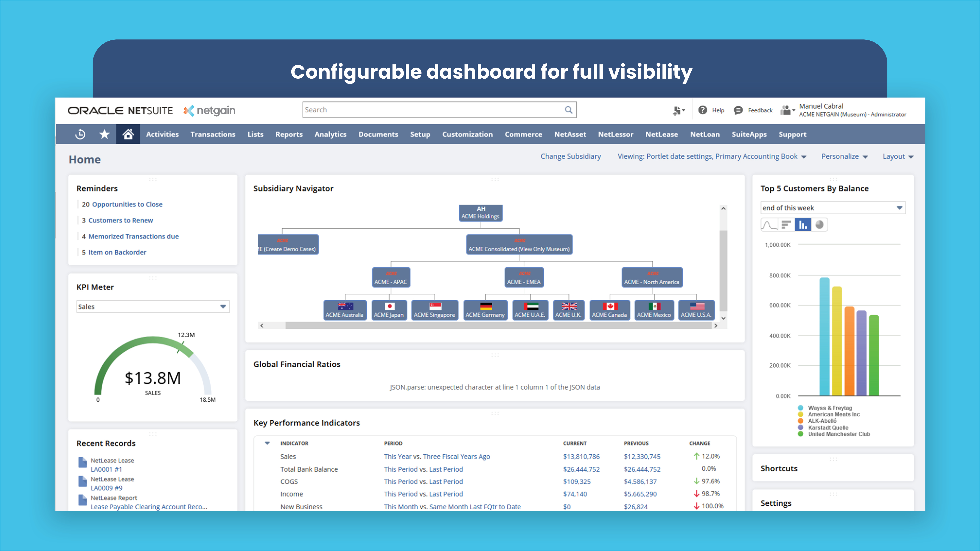Viewport: 980px width, 551px height.
Task: Click the Feedback speech bubble icon
Action: [738, 110]
